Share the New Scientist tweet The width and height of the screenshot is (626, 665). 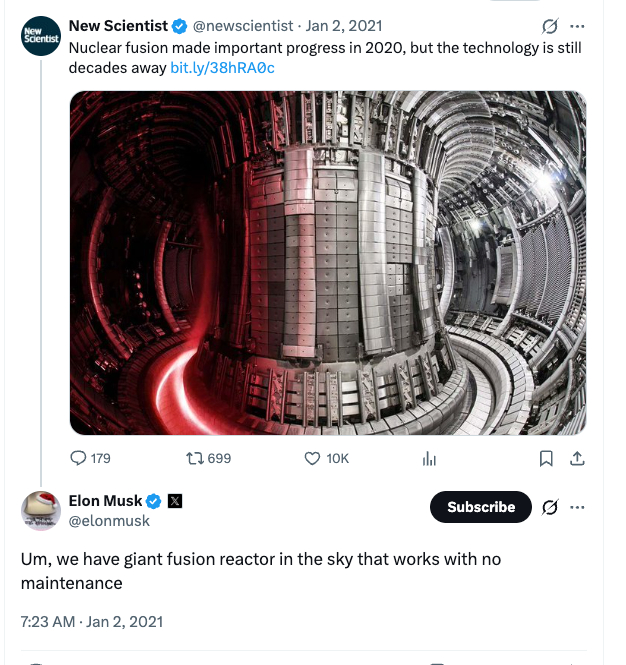click(x=576, y=458)
